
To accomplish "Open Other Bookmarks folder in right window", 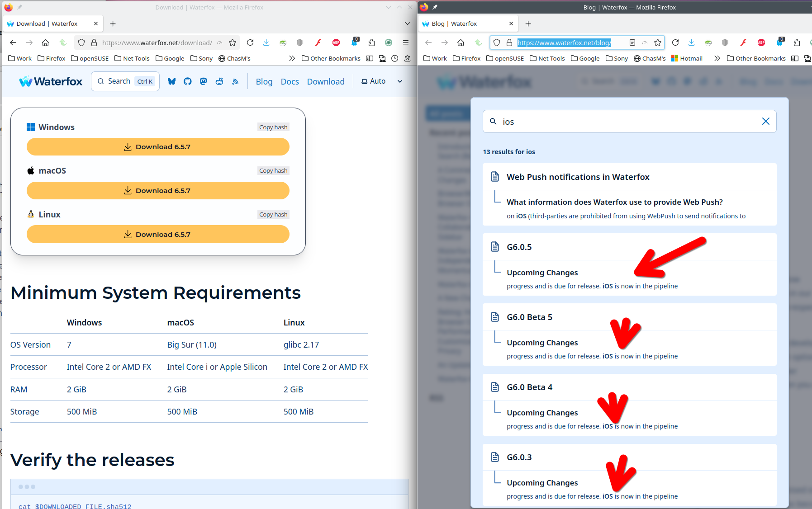I will pyautogui.click(x=756, y=58).
